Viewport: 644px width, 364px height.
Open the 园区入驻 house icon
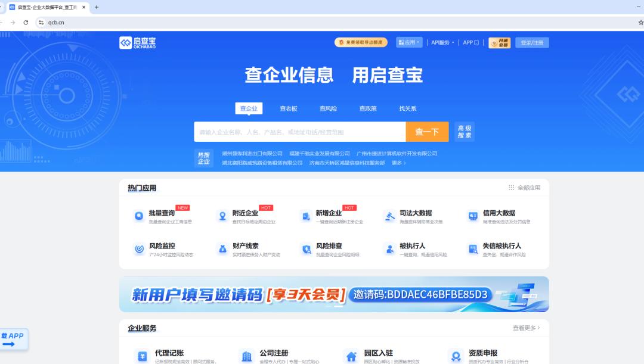(352, 356)
